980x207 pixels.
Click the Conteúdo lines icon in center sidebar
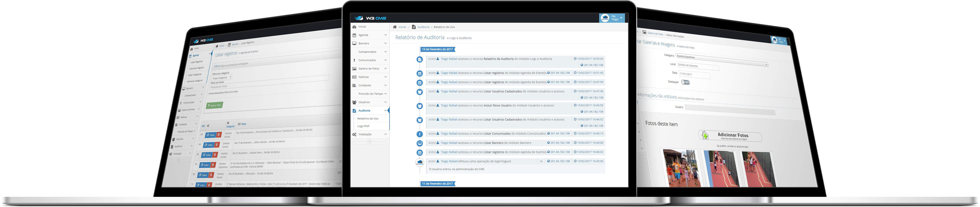coord(354,85)
